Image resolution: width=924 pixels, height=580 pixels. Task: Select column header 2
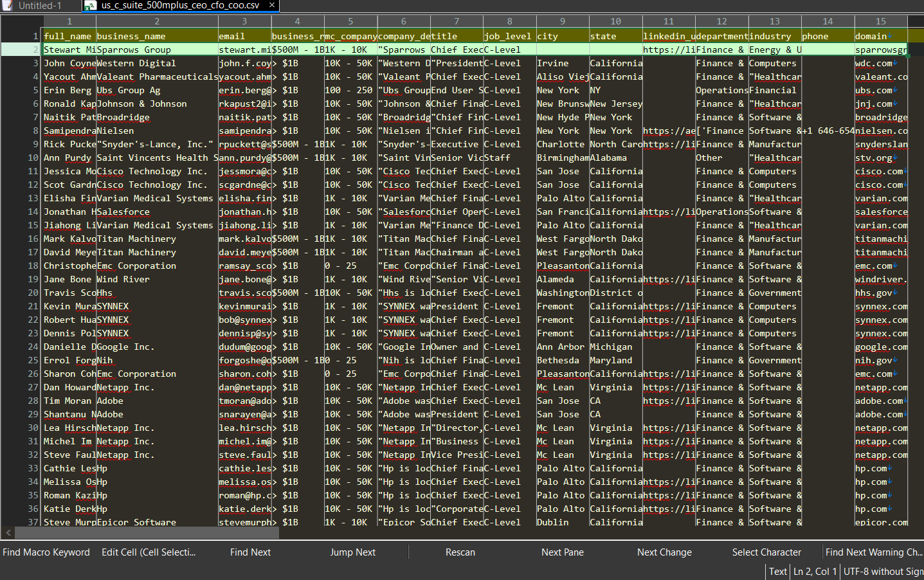pyautogui.click(x=157, y=21)
